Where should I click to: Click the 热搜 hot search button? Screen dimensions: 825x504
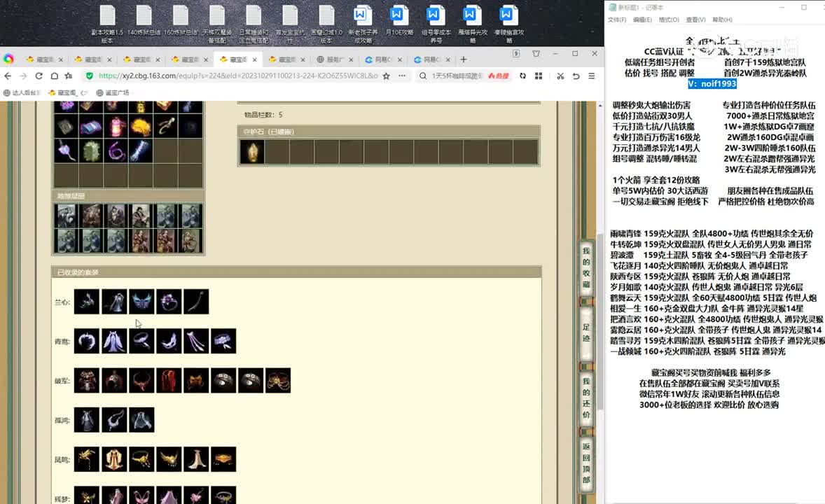498,76
